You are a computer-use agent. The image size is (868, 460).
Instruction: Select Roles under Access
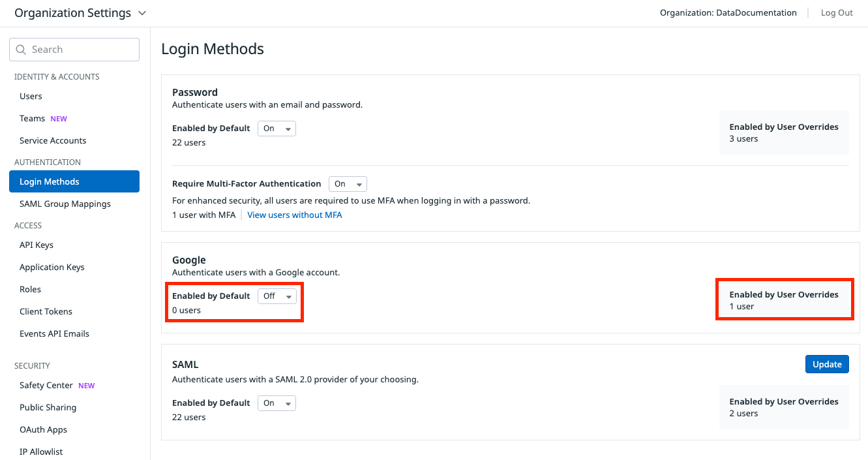[30, 289]
